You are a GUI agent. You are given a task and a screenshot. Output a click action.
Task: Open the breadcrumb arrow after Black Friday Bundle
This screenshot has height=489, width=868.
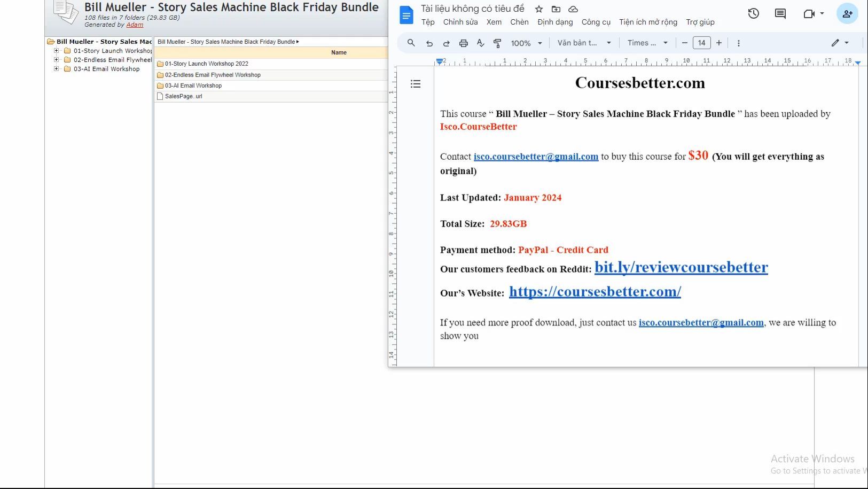(x=298, y=42)
